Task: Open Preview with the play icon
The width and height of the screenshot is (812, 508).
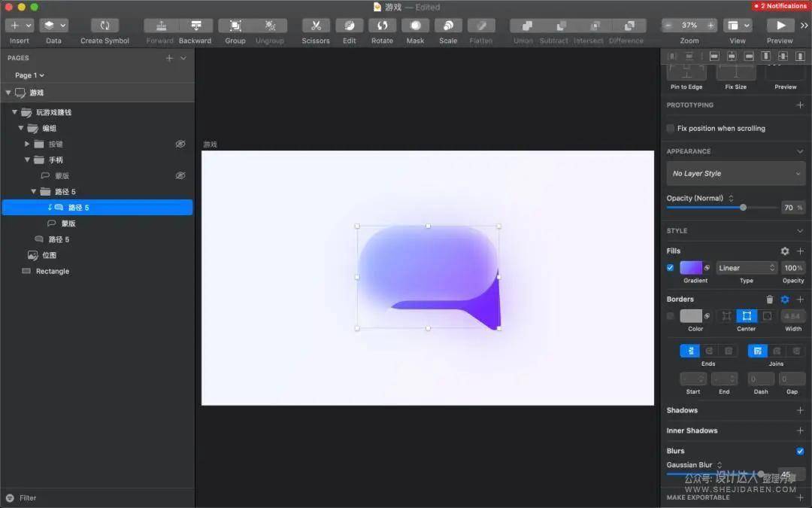Action: coord(780,26)
